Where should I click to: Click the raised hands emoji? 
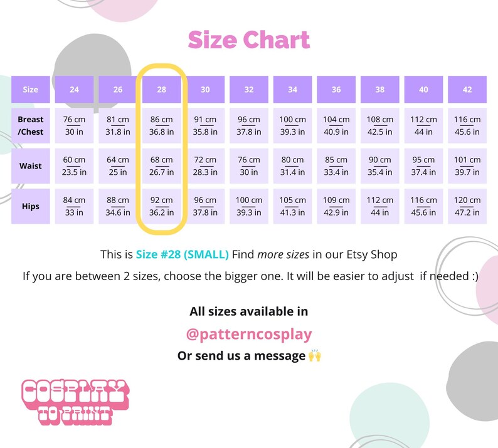pyautogui.click(x=314, y=355)
